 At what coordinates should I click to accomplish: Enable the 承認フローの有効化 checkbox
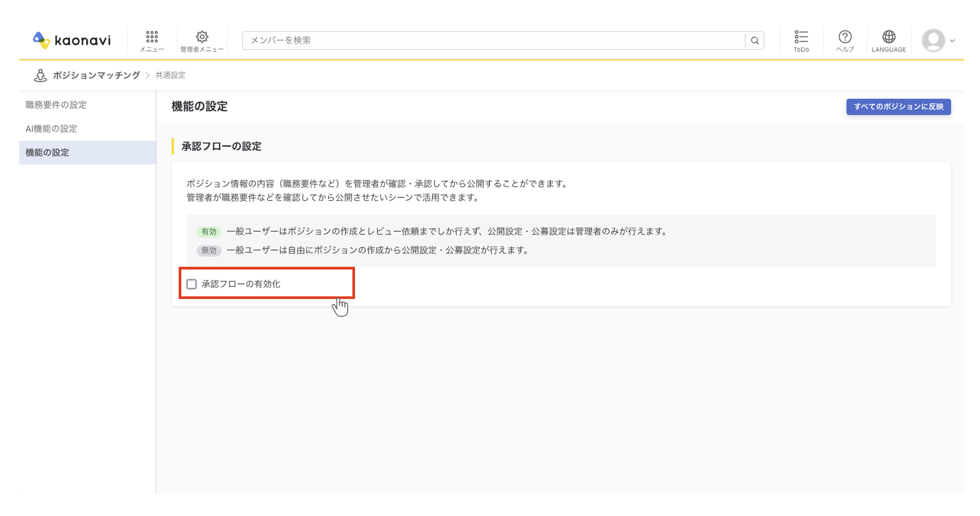[x=191, y=284]
